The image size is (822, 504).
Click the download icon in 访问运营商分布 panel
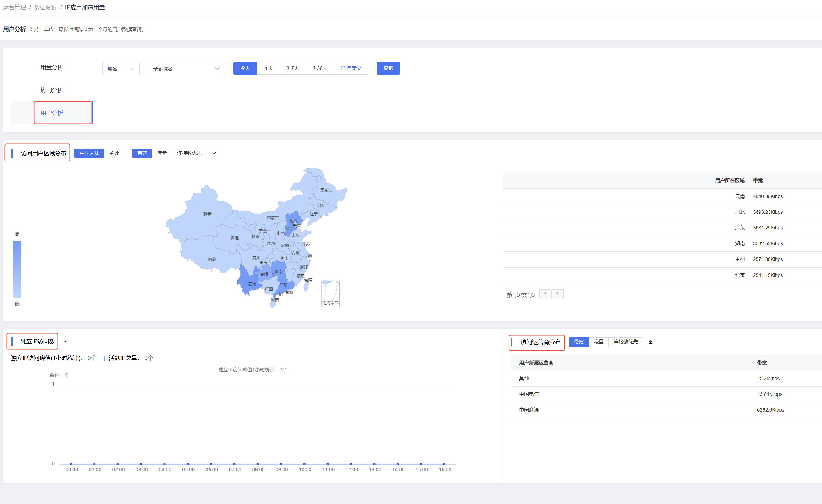tap(650, 342)
